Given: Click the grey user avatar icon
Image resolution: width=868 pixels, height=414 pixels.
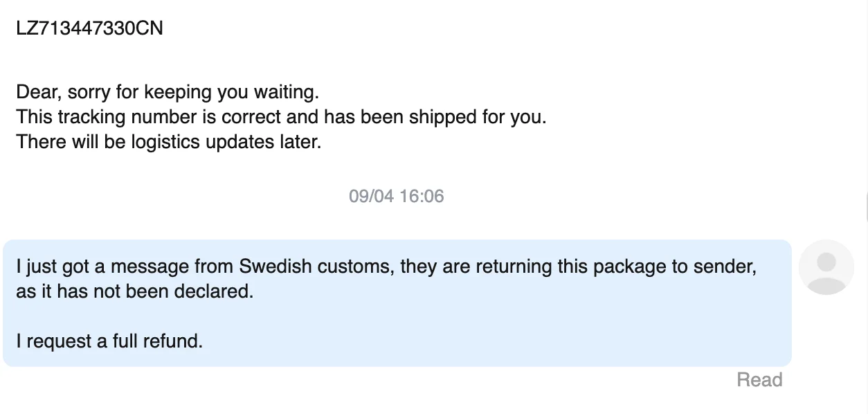Looking at the screenshot, I should click(x=826, y=267).
